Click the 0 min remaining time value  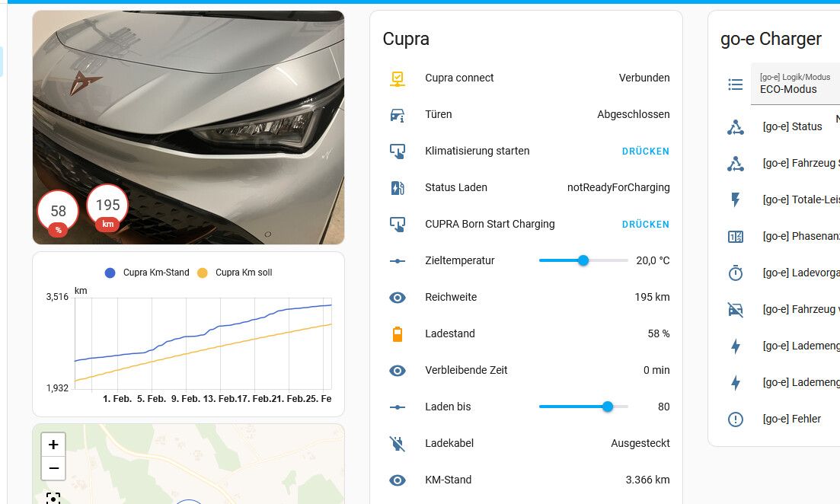point(656,371)
